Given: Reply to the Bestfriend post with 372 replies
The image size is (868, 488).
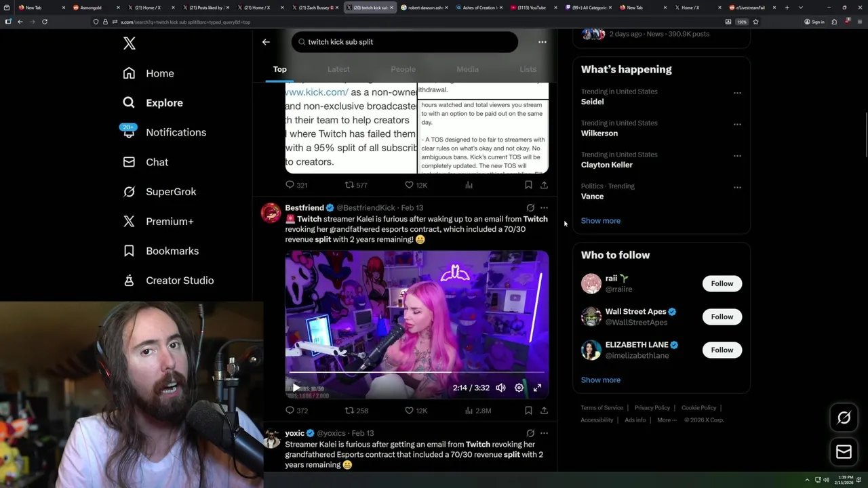Looking at the screenshot, I should (296, 411).
